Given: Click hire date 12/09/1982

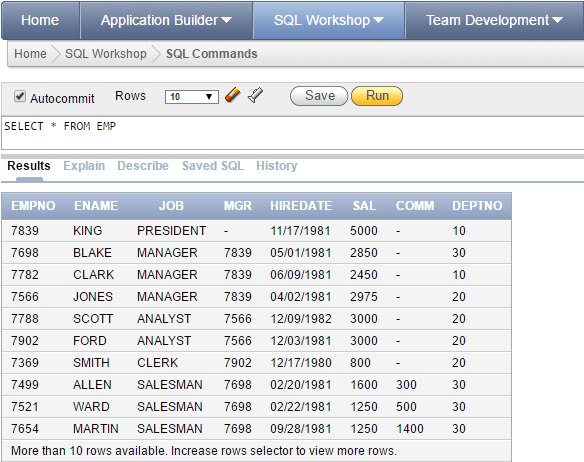Looking at the screenshot, I should point(301,319).
